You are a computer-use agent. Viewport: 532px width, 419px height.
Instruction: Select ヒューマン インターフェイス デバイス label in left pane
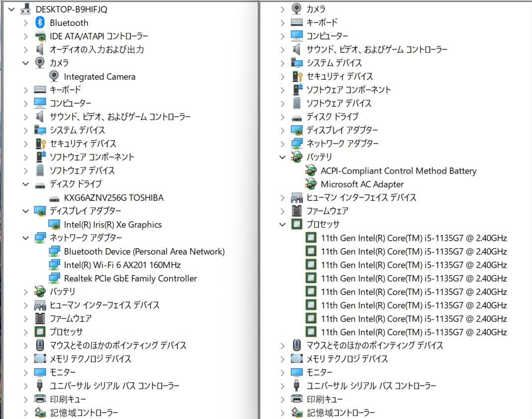click(x=105, y=305)
